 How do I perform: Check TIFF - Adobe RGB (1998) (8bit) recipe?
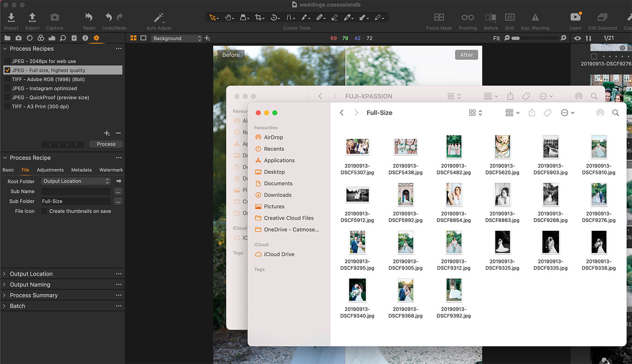[x=7, y=79]
